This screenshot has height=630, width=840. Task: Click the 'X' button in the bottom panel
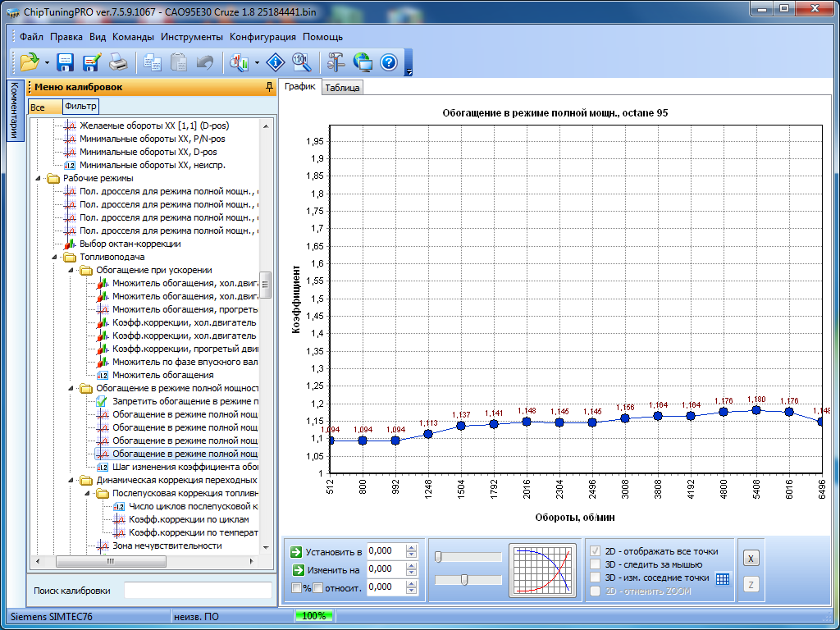pos(751,558)
